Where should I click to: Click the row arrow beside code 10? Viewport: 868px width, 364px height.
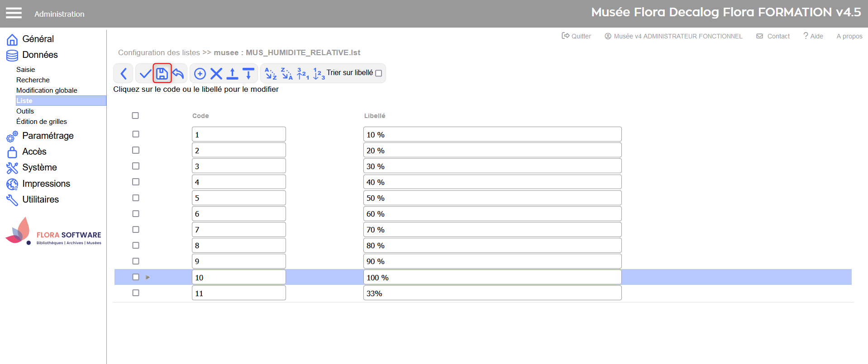[x=148, y=277]
